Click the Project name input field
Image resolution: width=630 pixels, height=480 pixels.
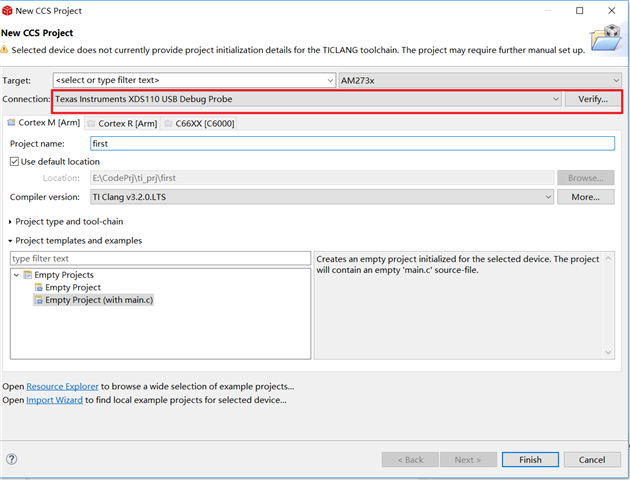coord(350,143)
